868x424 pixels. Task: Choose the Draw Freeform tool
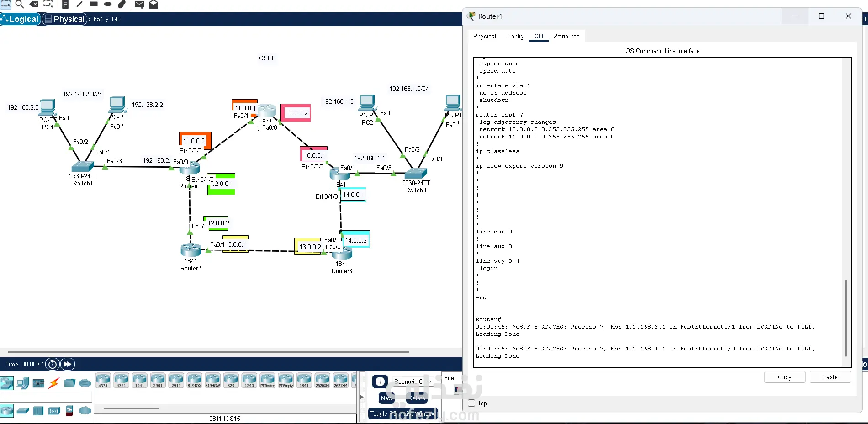pyautogui.click(x=122, y=4)
